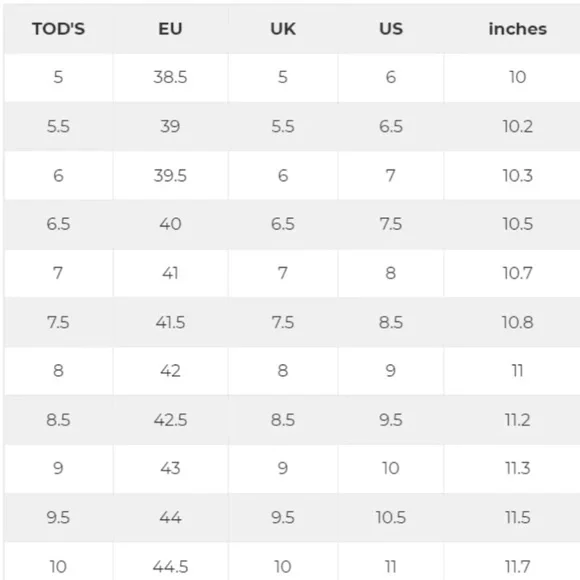Click the EU size 40 cell

[x=170, y=224]
